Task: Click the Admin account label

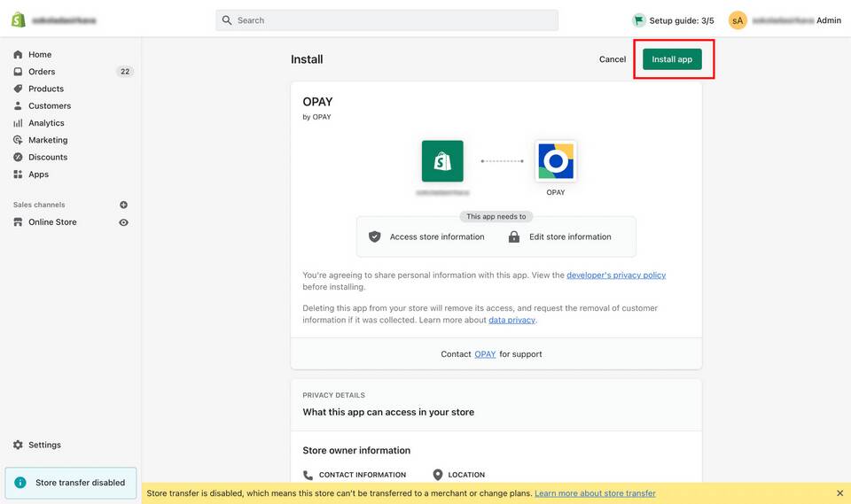Action: pyautogui.click(x=829, y=20)
